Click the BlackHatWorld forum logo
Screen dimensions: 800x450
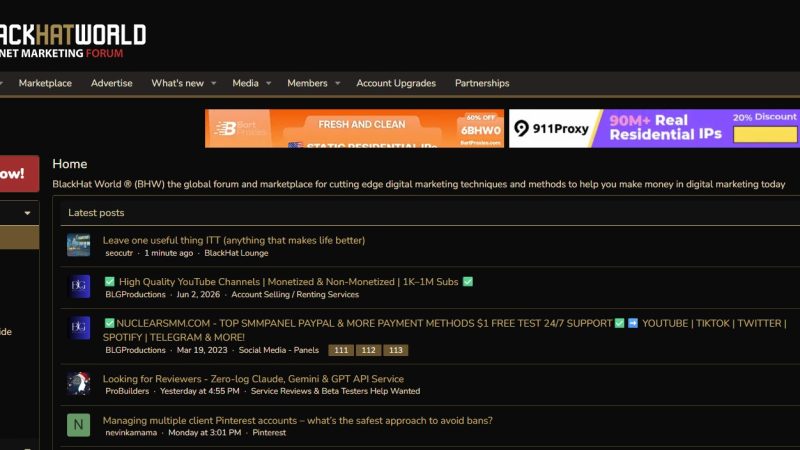[73, 40]
